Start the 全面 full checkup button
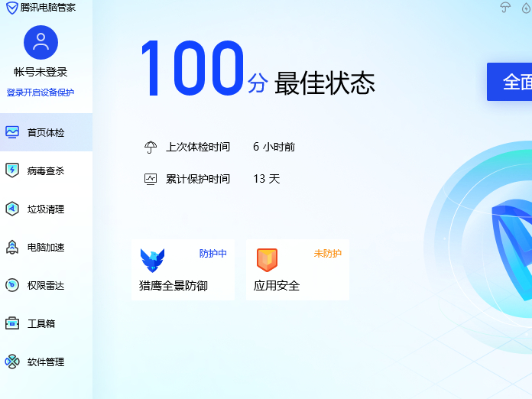532x399 pixels. (509, 82)
